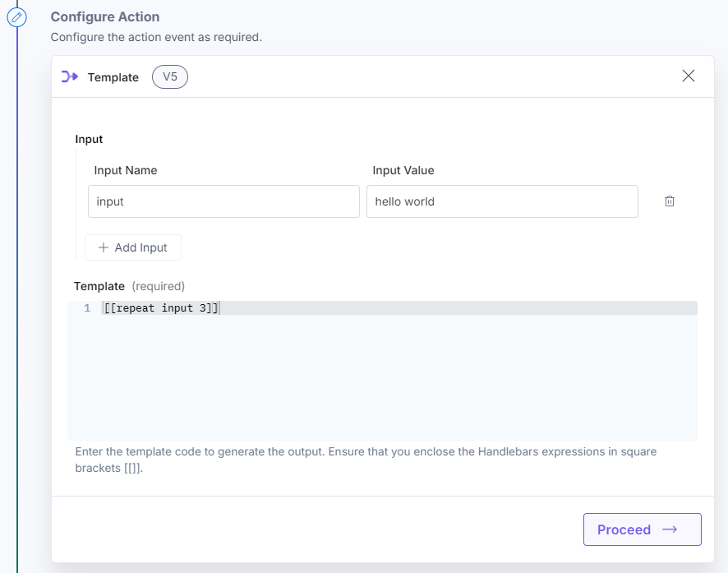Click the Add Input button
Image resolution: width=728 pixels, height=573 pixels.
pyautogui.click(x=133, y=248)
